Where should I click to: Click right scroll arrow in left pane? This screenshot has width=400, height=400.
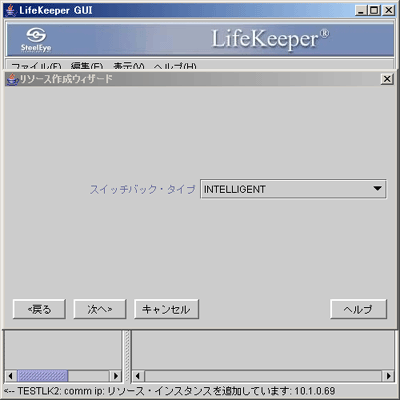(115, 376)
